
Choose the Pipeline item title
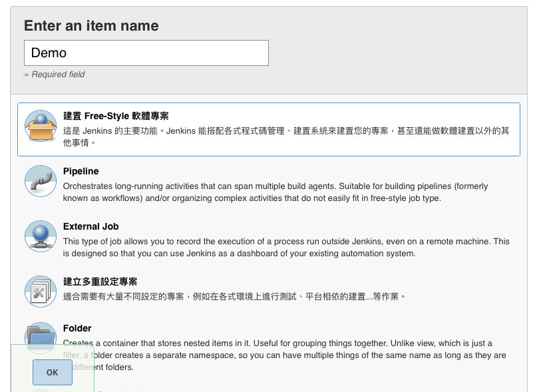click(x=81, y=171)
